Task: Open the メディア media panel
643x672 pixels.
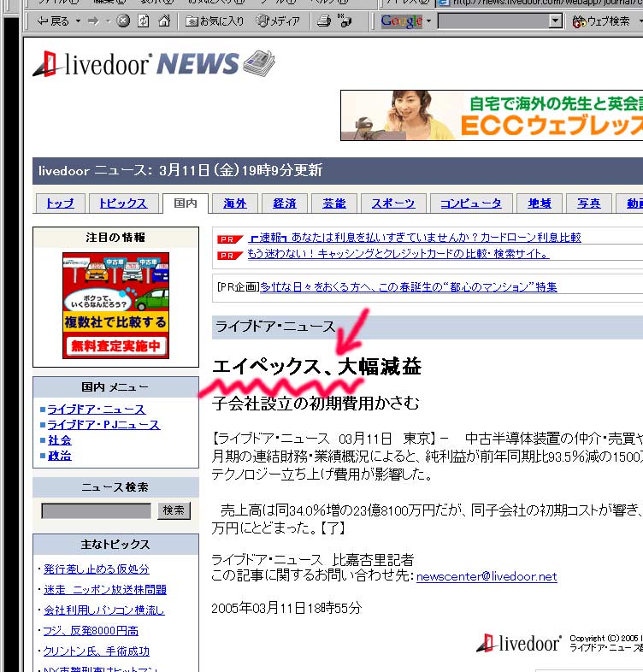Action: [x=278, y=21]
